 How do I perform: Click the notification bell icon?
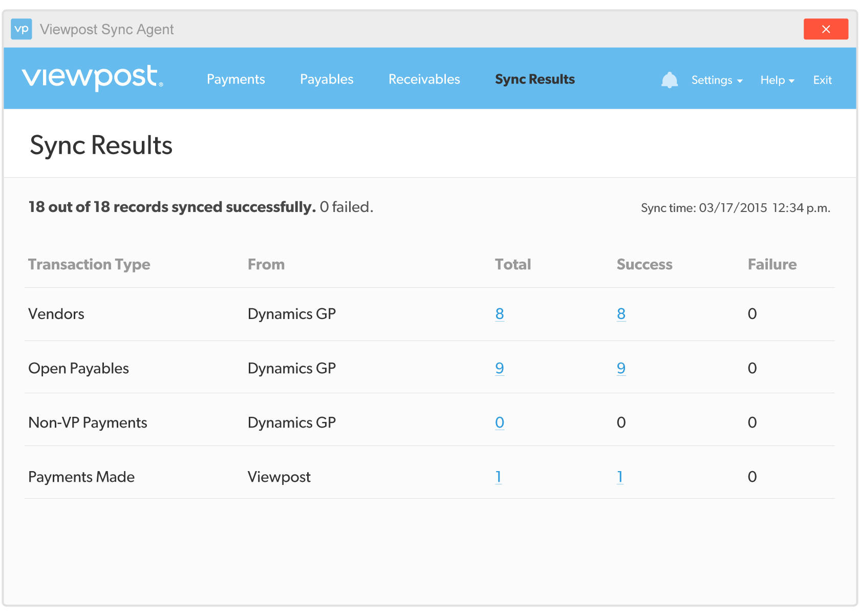pyautogui.click(x=669, y=80)
